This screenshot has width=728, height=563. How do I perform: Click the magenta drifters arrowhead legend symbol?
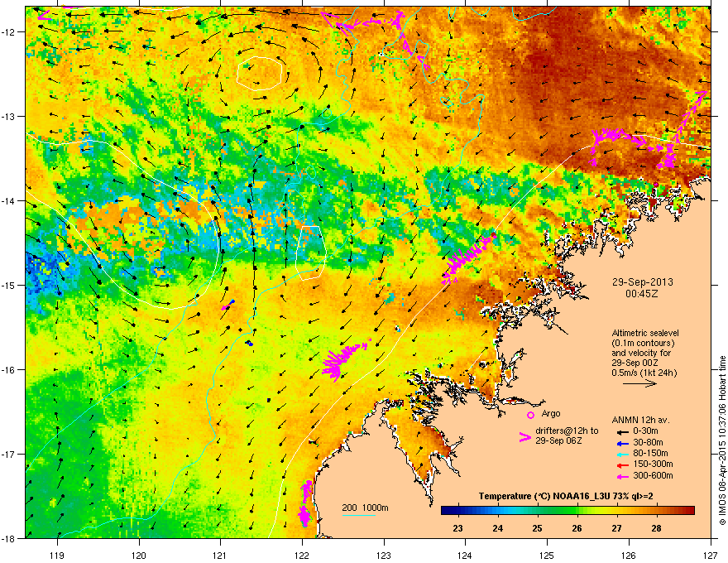(524, 437)
